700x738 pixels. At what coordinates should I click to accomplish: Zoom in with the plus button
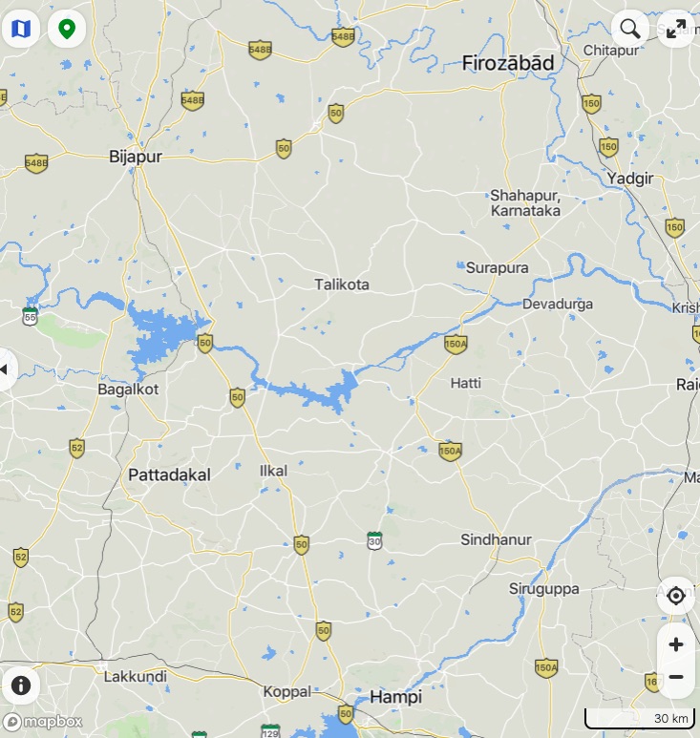point(676,644)
